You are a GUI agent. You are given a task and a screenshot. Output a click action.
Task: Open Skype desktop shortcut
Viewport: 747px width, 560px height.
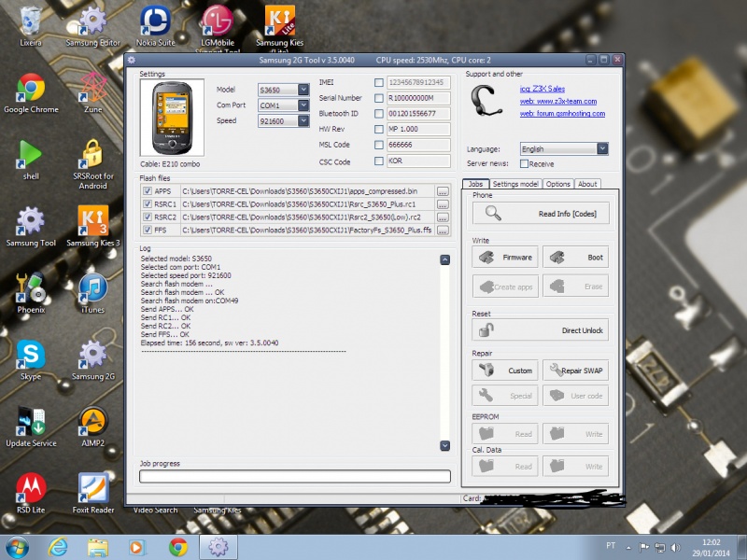pyautogui.click(x=31, y=360)
